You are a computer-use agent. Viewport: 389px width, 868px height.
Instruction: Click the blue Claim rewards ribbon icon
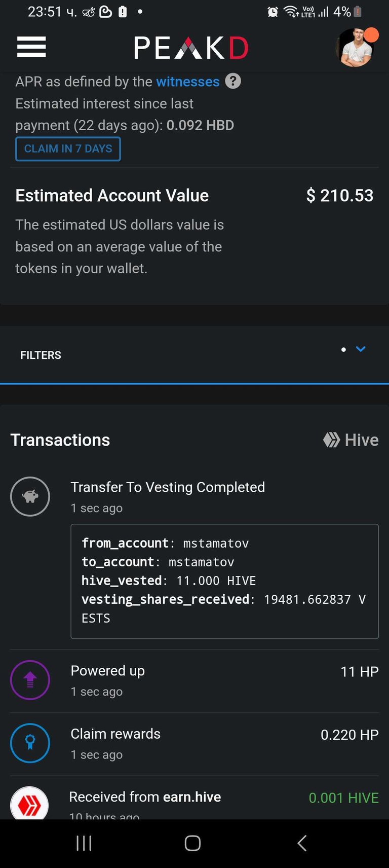30,743
